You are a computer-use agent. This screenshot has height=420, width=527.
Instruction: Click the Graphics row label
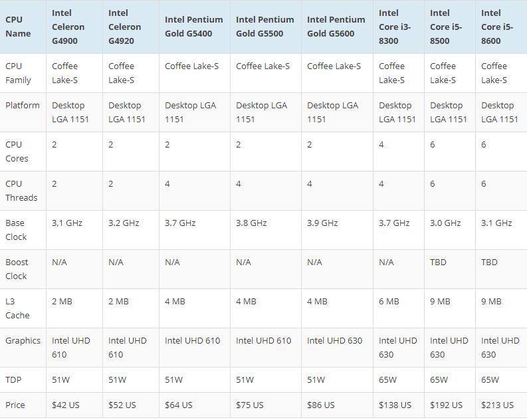(23, 341)
